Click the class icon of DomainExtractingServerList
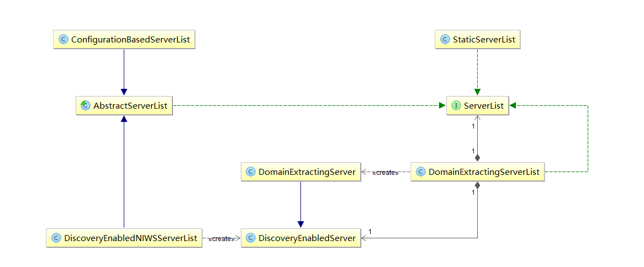 click(x=420, y=172)
